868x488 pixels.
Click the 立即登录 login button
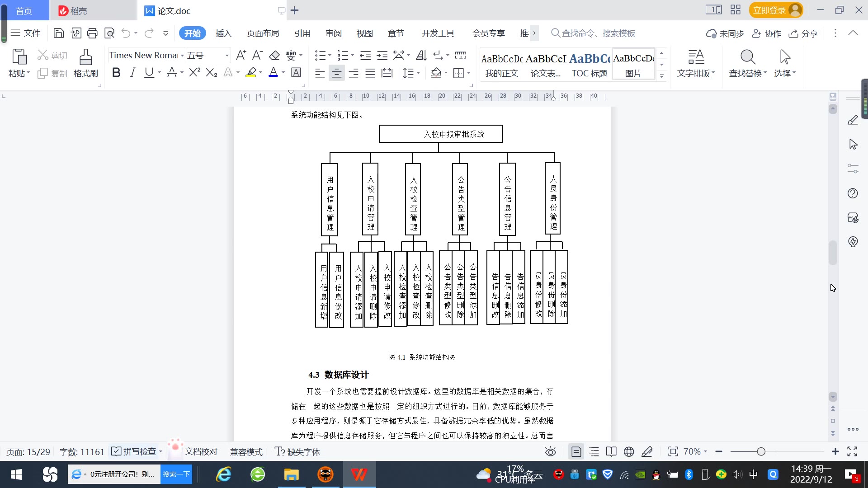[769, 10]
